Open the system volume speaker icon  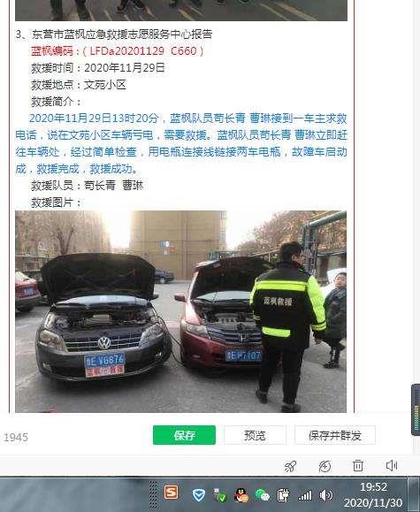[325, 495]
